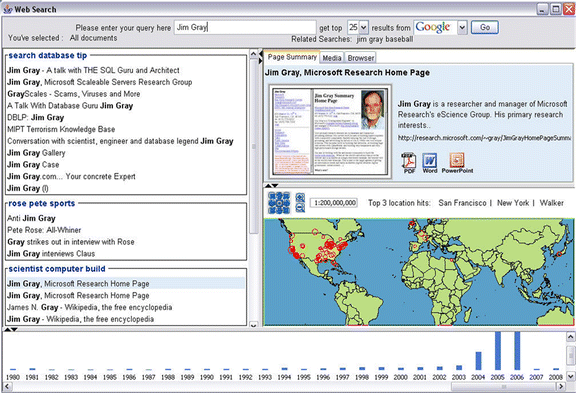Click the map zoom-in magnifier icon
Image resolution: width=576 pixels, height=393 pixels.
click(300, 198)
